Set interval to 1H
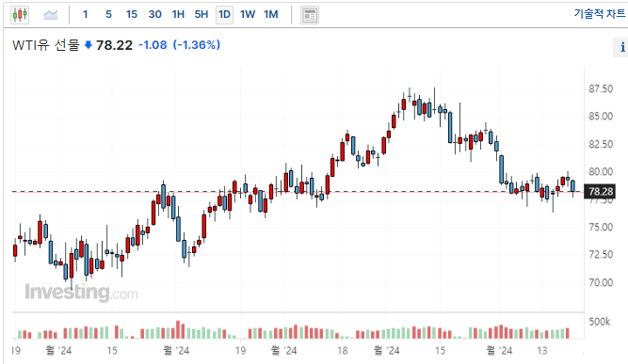The width and height of the screenshot is (628, 364). (178, 15)
